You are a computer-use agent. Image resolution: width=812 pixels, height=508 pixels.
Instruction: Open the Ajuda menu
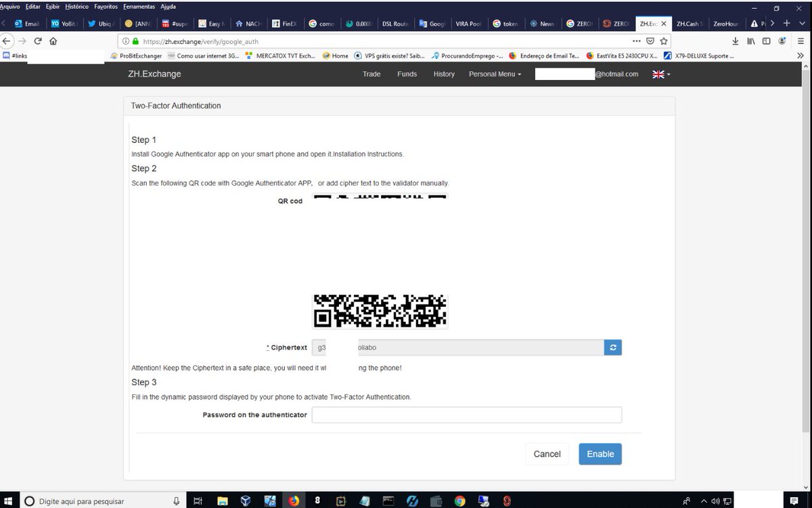168,6
